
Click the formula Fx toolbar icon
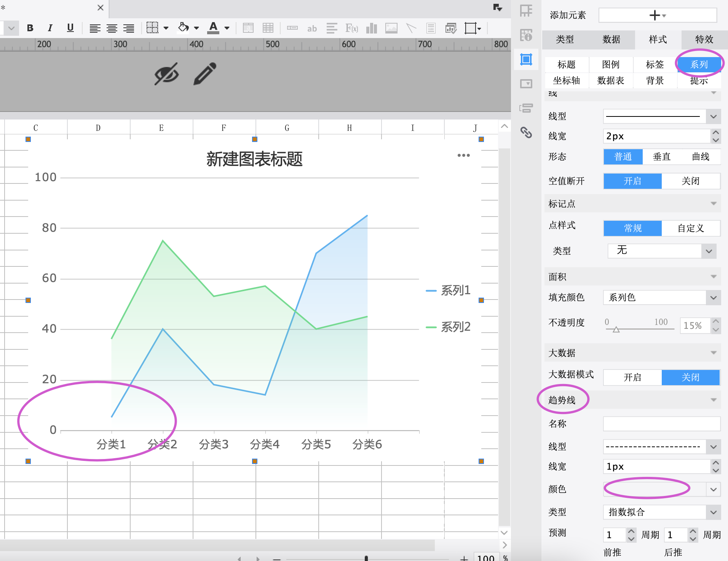[x=351, y=28]
